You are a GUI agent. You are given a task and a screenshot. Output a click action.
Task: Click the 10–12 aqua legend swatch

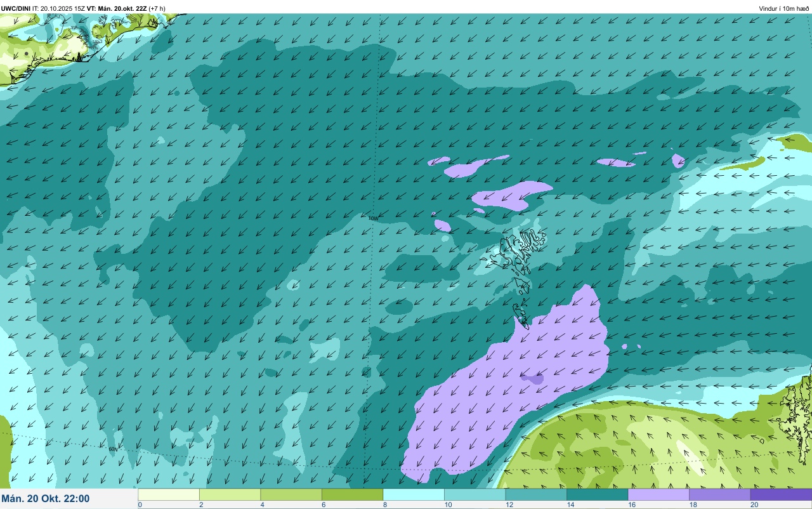pyautogui.click(x=475, y=494)
